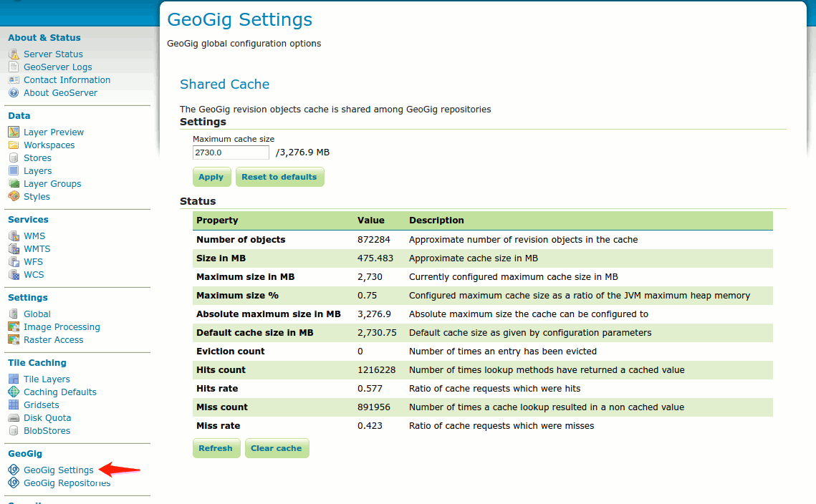816x504 pixels.
Task: Clear the shared GeoGig cache
Action: 277,447
